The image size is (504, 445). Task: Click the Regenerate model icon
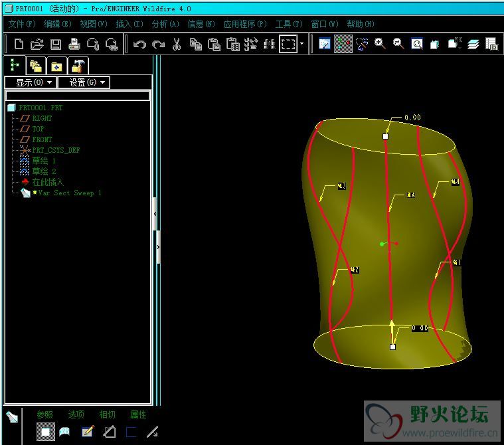point(251,44)
